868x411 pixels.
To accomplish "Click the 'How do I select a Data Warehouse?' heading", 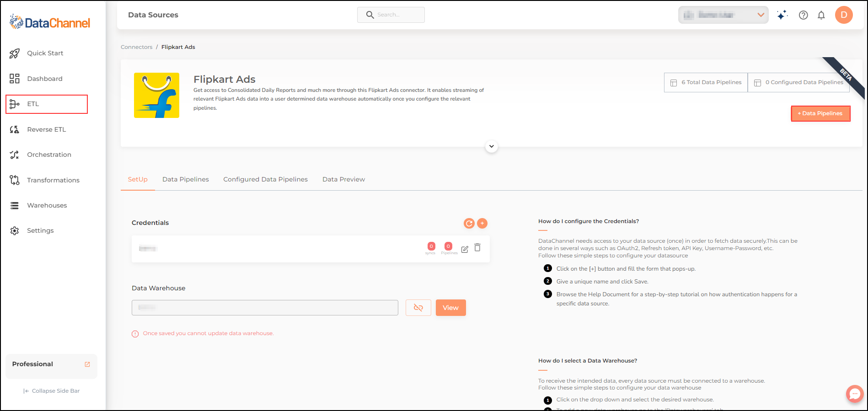I will [x=588, y=361].
